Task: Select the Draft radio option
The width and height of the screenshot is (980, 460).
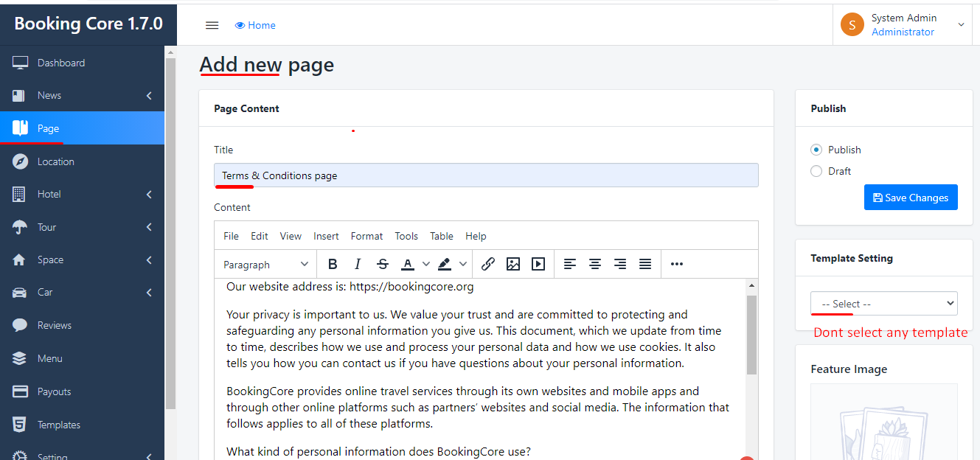Action: point(816,171)
